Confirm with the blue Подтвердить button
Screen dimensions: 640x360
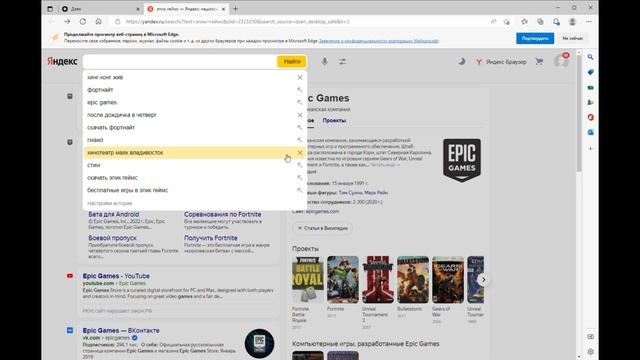(535, 38)
